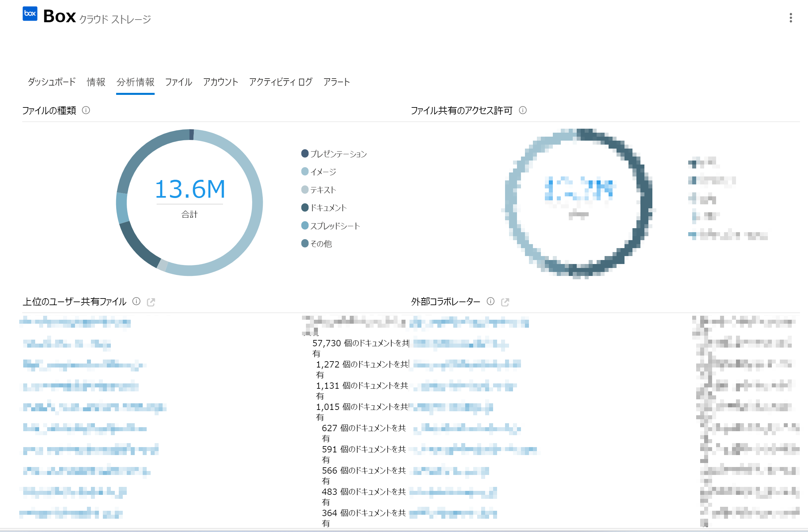This screenshot has height=532, width=808.
Task: Toggle ドキュメント legend entry
Action: [328, 208]
